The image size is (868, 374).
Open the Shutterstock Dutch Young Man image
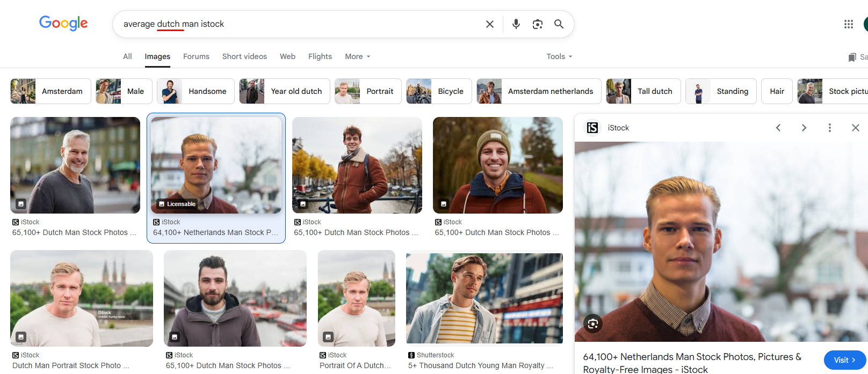point(484,298)
